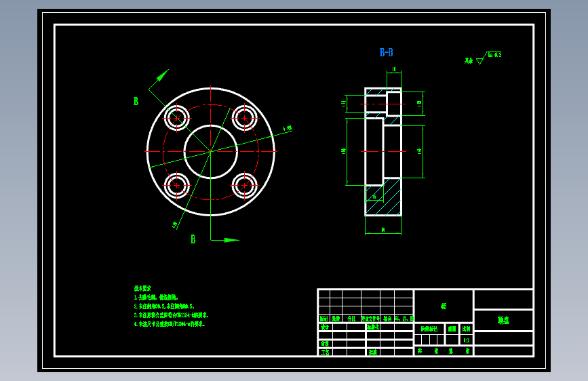Click the blue "B-B" section view title

point(387,52)
